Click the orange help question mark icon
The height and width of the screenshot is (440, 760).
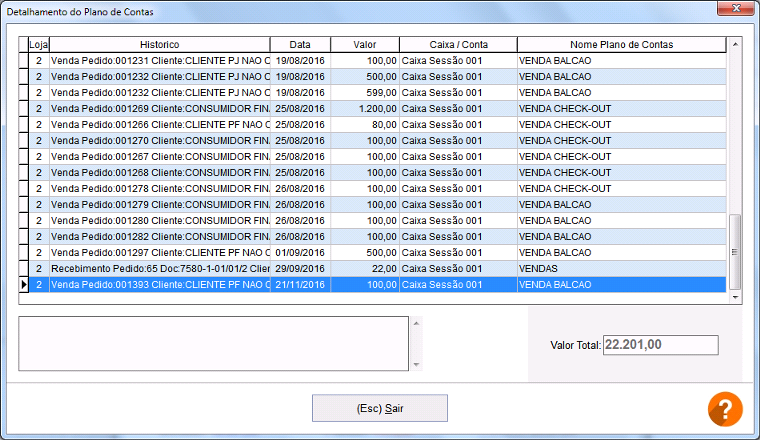(x=725, y=408)
